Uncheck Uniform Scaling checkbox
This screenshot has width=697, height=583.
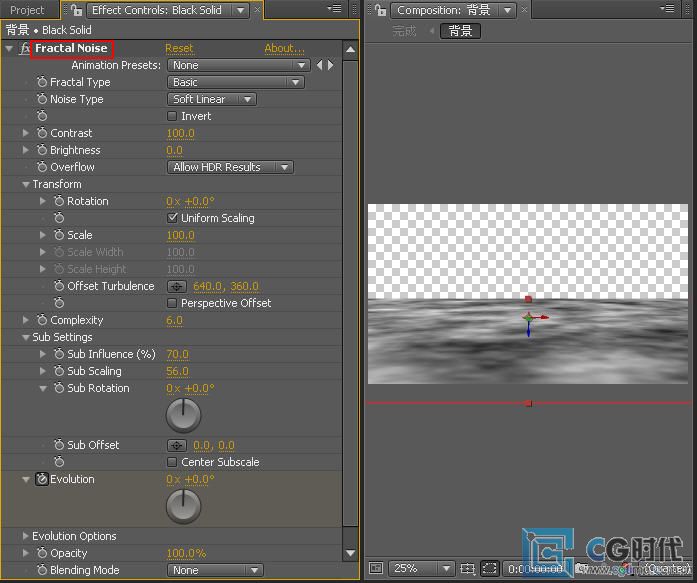tap(172, 218)
